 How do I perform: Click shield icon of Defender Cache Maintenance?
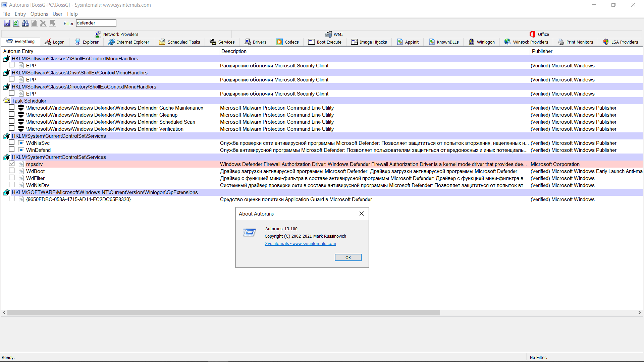click(21, 108)
